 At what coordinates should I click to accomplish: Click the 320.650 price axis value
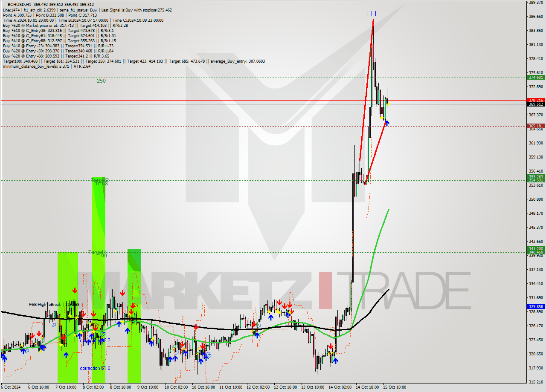[535, 354]
